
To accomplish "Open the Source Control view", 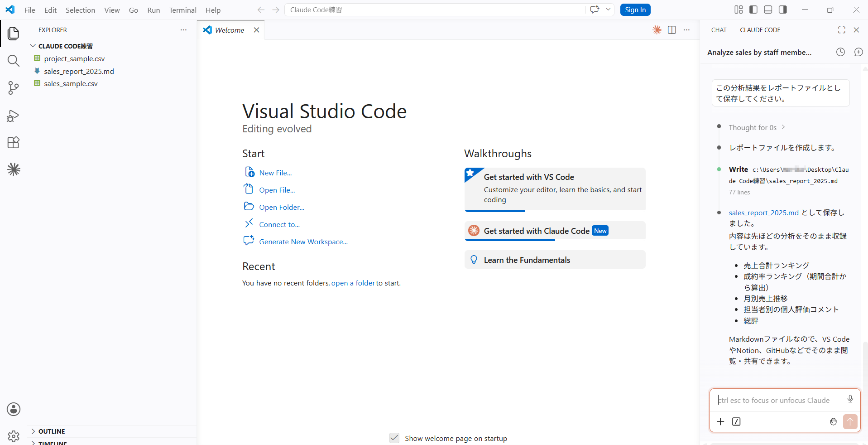I will tap(14, 88).
